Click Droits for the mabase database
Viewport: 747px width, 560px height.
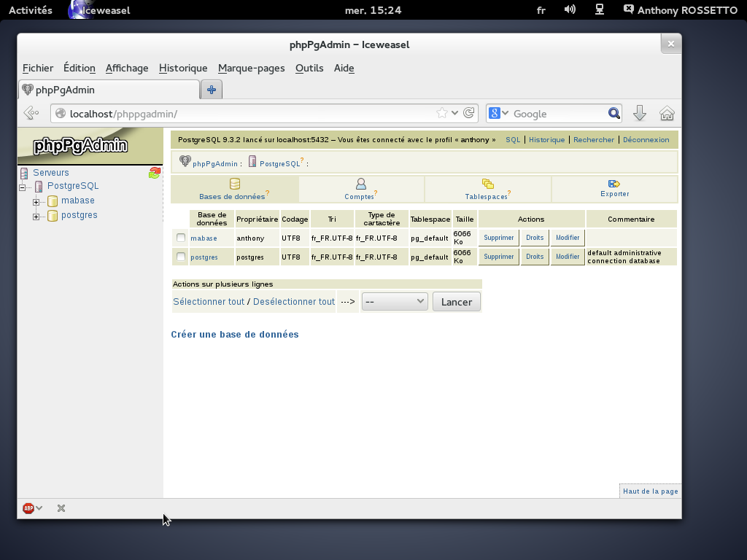tap(535, 238)
